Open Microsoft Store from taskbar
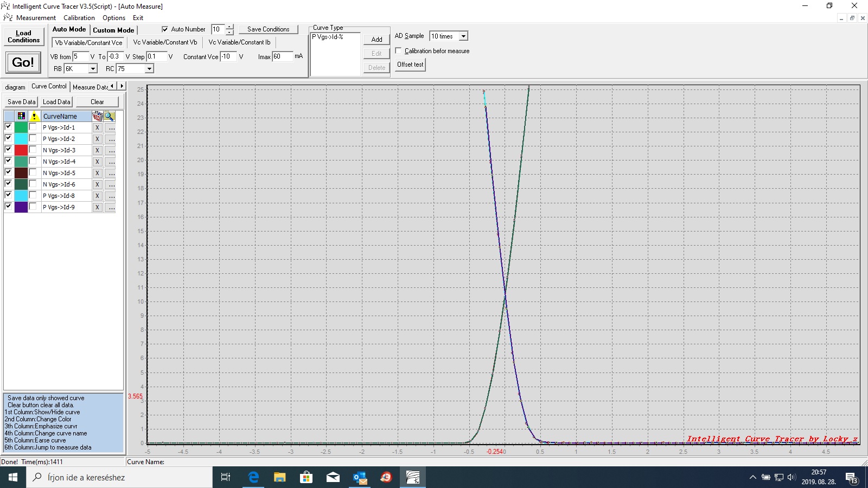The height and width of the screenshot is (488, 868). point(306,477)
